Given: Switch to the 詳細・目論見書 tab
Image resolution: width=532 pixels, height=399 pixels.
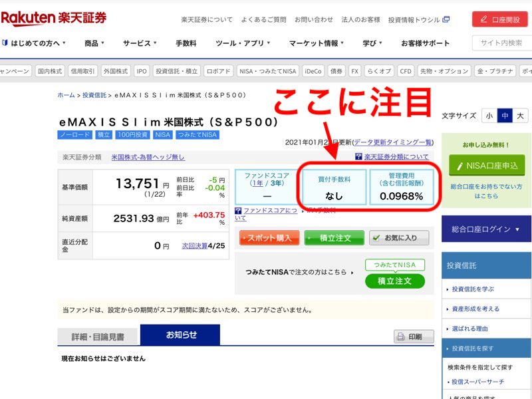Looking at the screenshot, I should coord(98,336).
